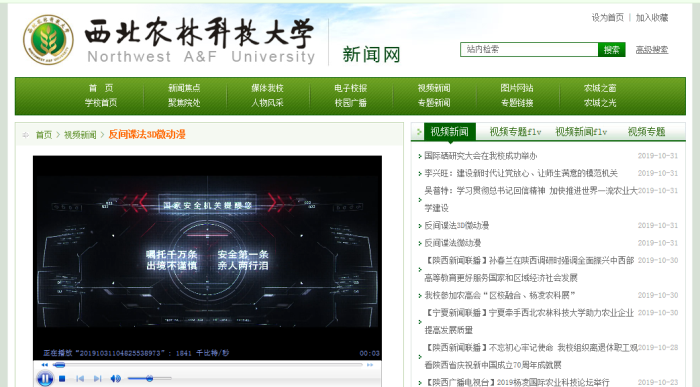Open the 校园广播 menu item
Screen dimensions: 700x387
point(350,103)
